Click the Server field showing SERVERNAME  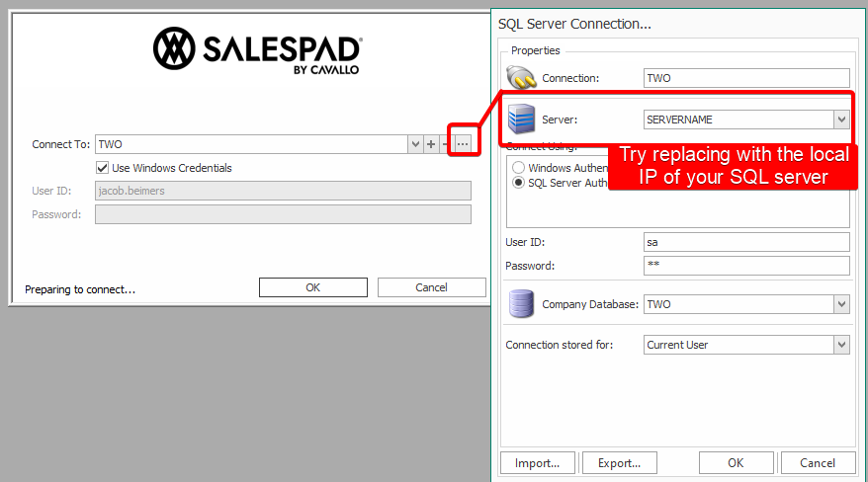(x=738, y=120)
